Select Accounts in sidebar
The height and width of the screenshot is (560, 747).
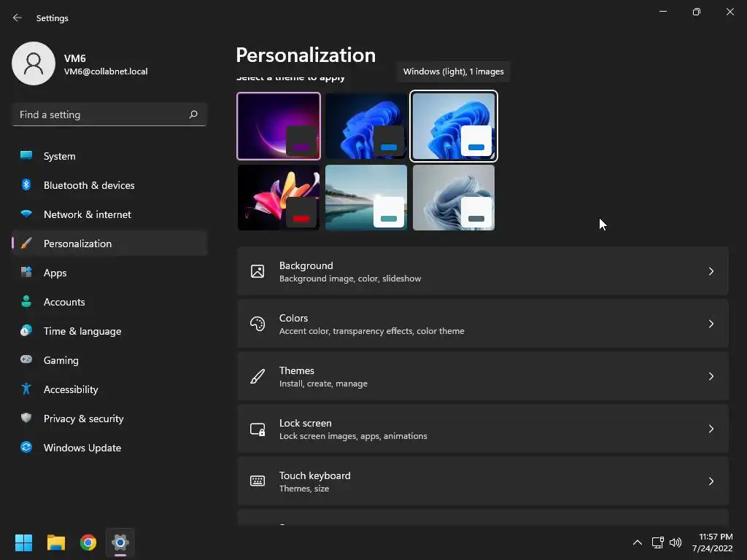pyautogui.click(x=109, y=301)
